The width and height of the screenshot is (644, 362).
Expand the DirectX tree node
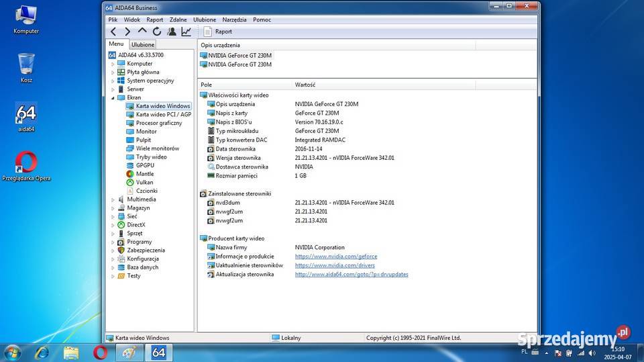coord(113,225)
